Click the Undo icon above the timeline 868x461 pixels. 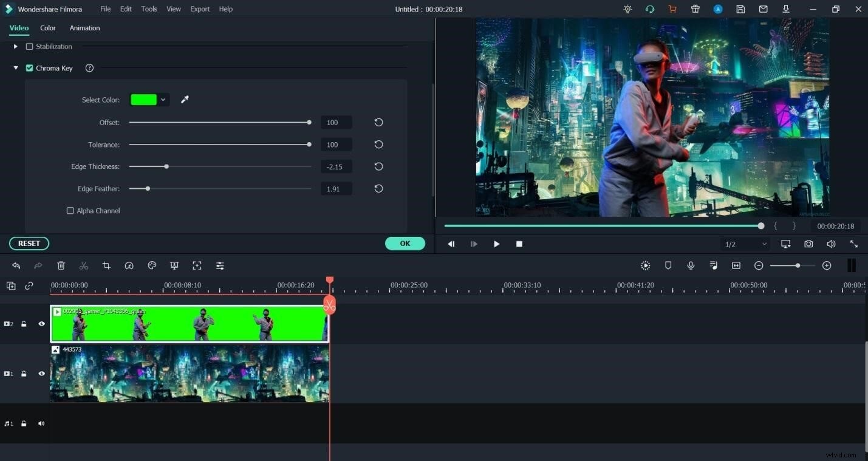[16, 265]
